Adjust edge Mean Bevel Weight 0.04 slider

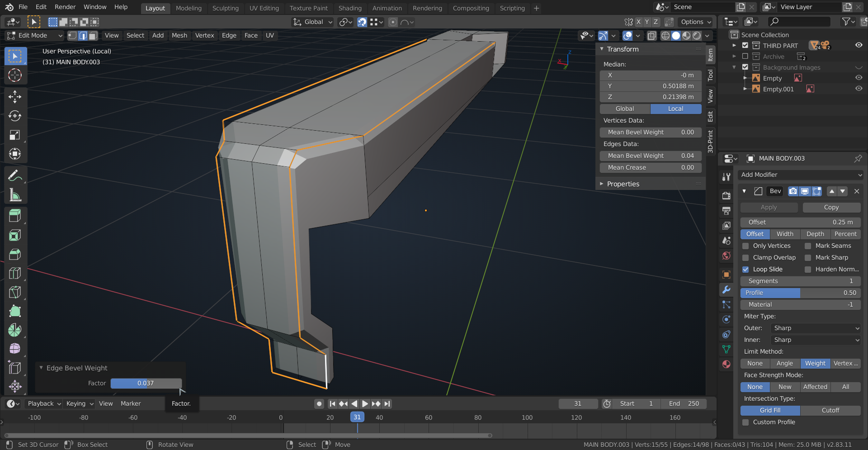[x=651, y=156]
